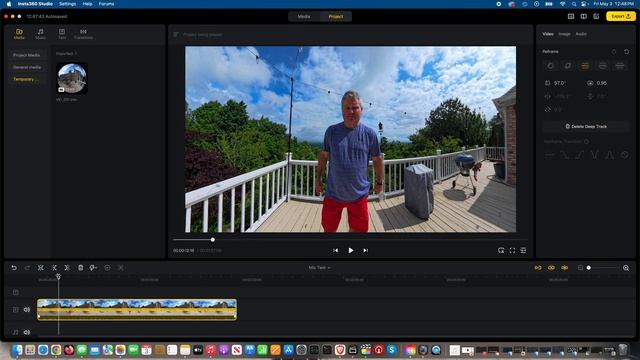Open the marker dropdown in timeline toolbar
Screen dimensions: 640x360
93,268
